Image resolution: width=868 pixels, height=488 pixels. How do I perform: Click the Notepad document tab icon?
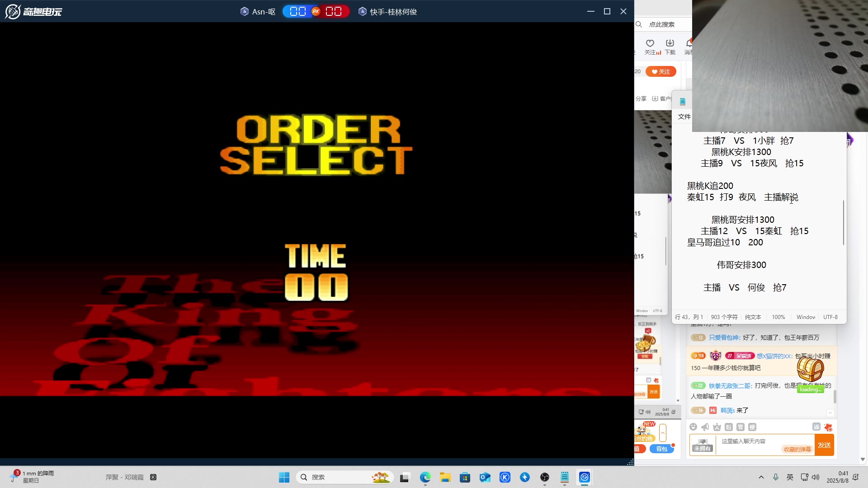(683, 101)
